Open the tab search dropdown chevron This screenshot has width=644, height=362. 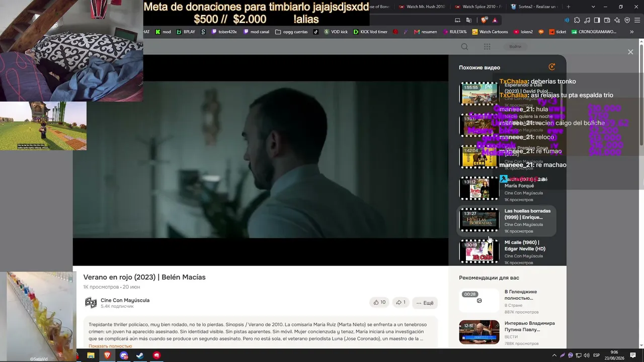tap(593, 7)
